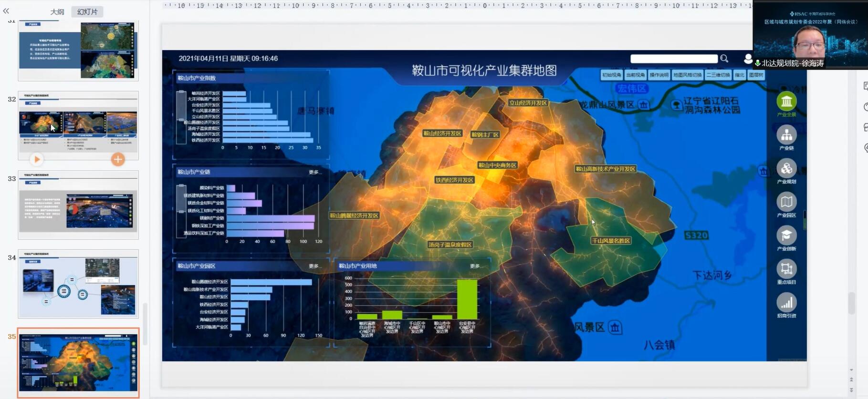Click the 鞍山中央商务区 map label
This screenshot has height=399, width=868.
click(497, 165)
